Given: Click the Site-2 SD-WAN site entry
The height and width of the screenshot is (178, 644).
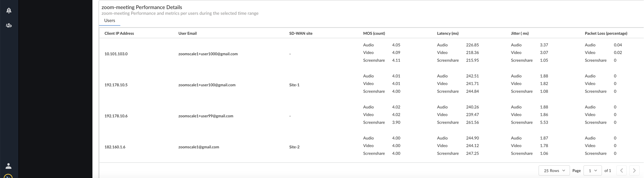Looking at the screenshot, I should pos(294,147).
